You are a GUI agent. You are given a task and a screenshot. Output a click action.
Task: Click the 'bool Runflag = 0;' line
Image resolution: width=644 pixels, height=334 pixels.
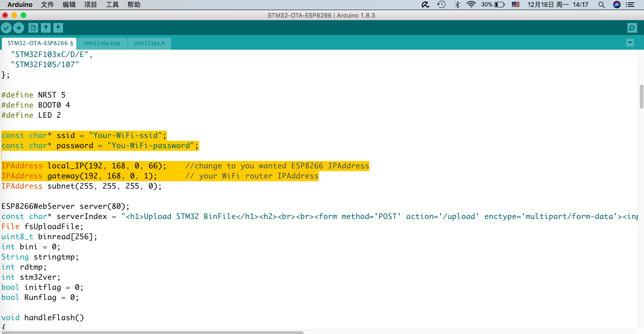click(x=40, y=297)
